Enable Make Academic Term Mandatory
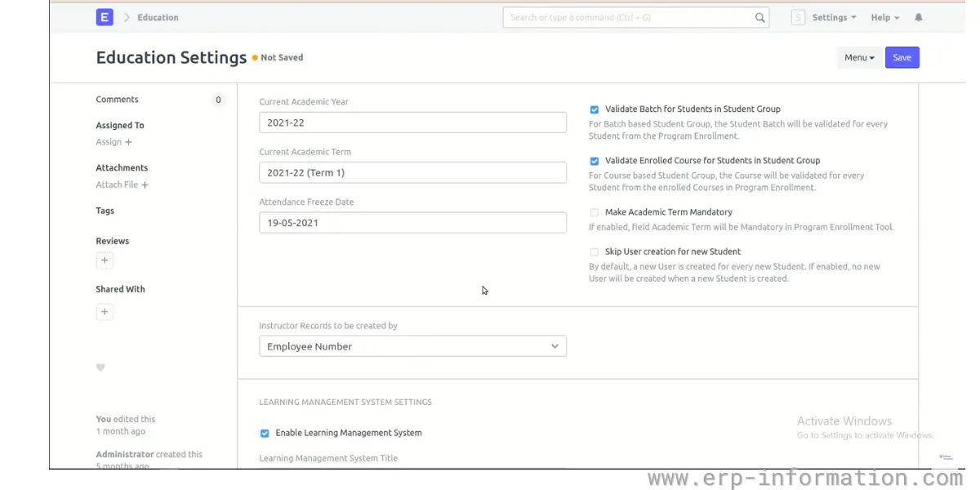980x490 pixels. pyautogui.click(x=595, y=212)
